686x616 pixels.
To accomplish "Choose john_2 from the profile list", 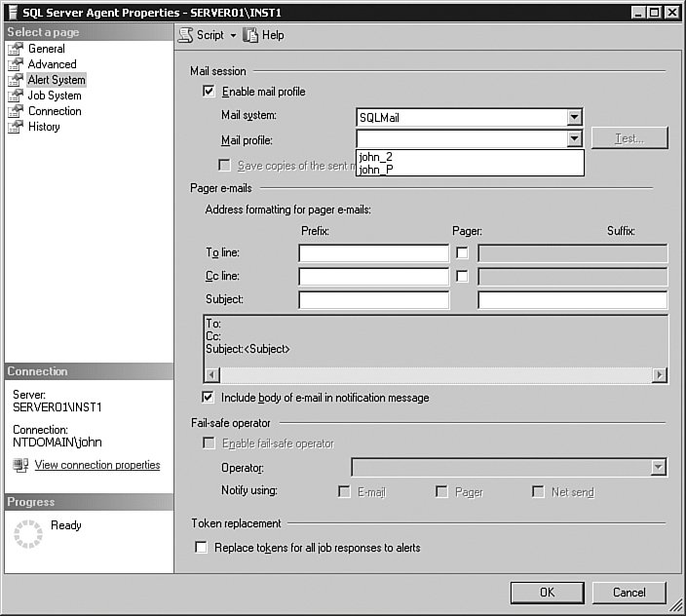I will pos(470,157).
